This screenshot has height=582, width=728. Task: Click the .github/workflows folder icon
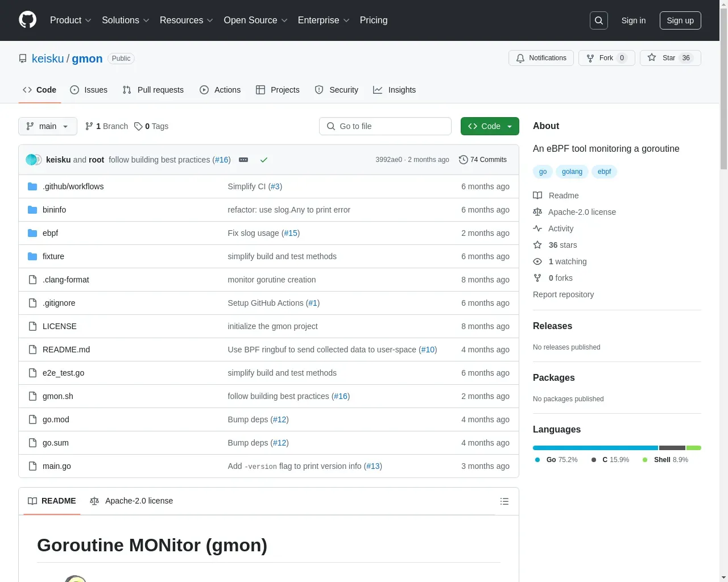pyautogui.click(x=32, y=186)
